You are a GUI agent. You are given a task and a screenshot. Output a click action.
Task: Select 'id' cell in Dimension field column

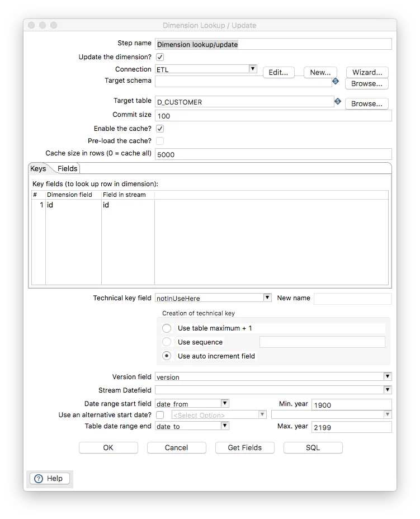[x=73, y=205]
